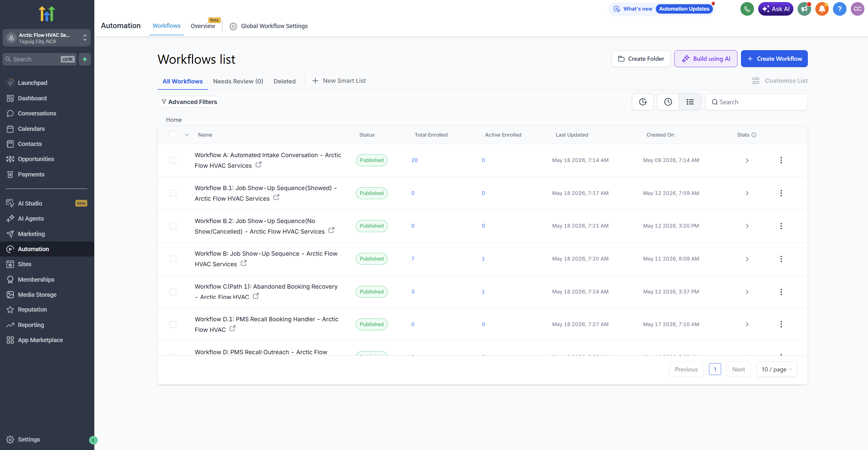Open Workflow A in new tab icon
868x450 pixels.
point(258,165)
